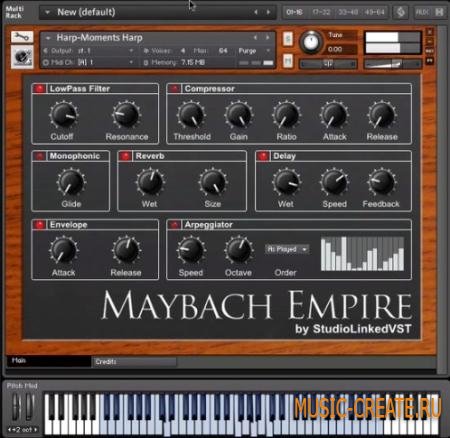Click the PV icon on instrument header

point(430,60)
